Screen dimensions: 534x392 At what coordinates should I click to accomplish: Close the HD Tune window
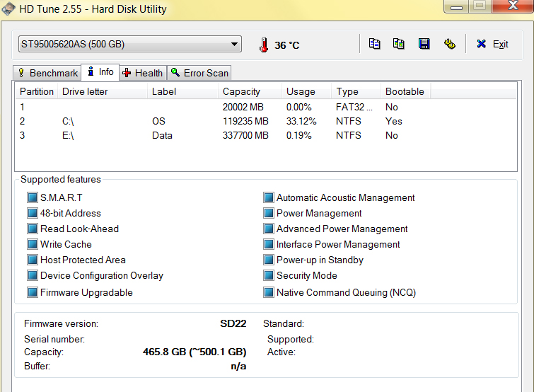click(x=513, y=6)
